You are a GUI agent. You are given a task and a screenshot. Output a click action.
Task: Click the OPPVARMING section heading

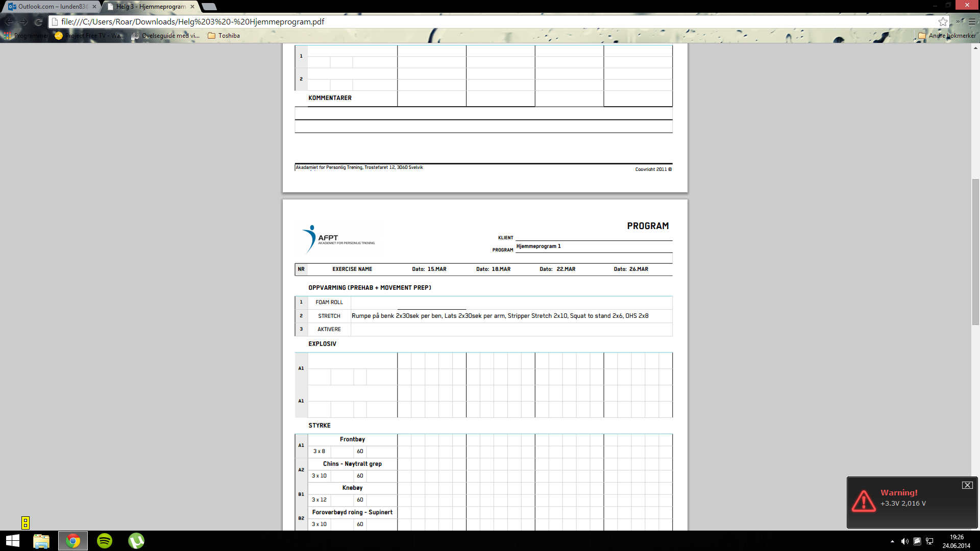point(370,288)
